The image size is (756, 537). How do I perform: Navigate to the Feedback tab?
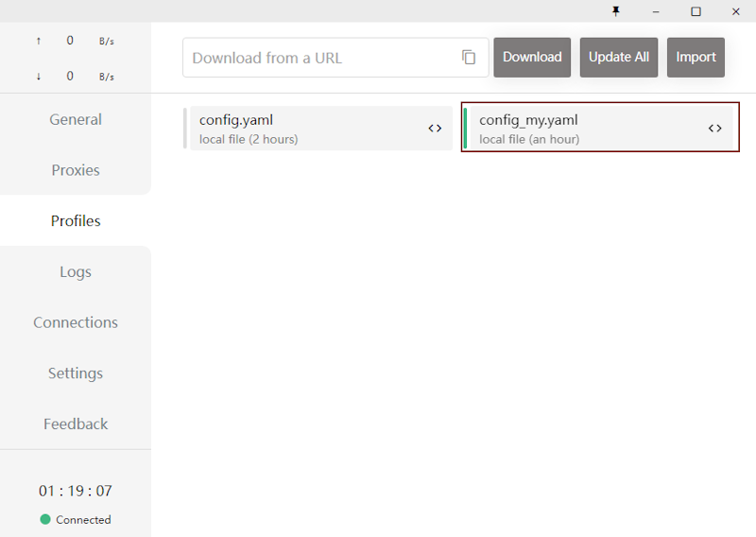click(x=76, y=424)
